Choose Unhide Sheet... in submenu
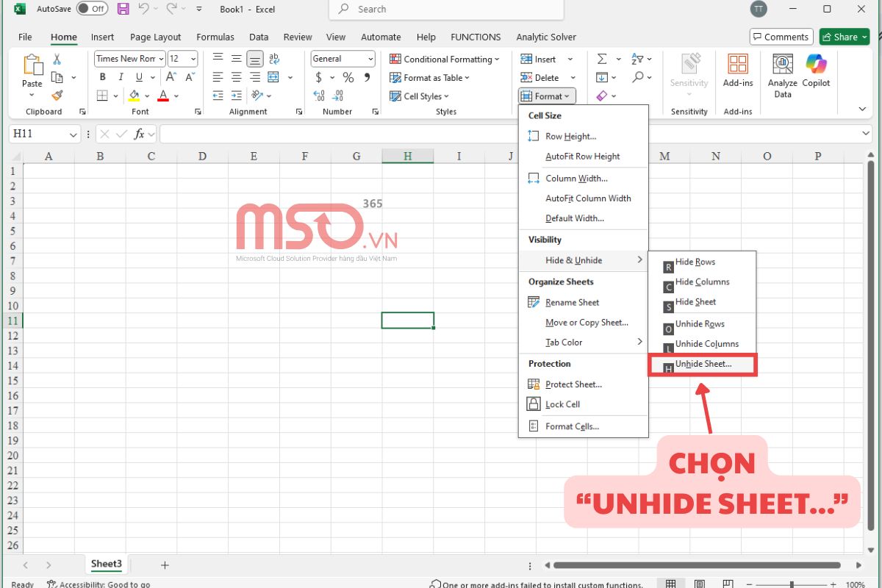Viewport: 882px width, 588px height. tap(702, 365)
